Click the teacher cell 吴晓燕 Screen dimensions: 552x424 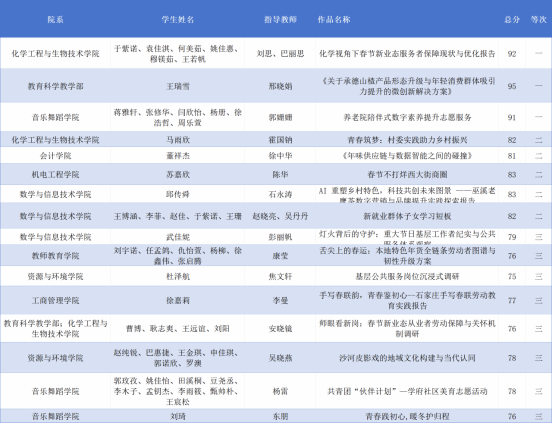[280, 358]
